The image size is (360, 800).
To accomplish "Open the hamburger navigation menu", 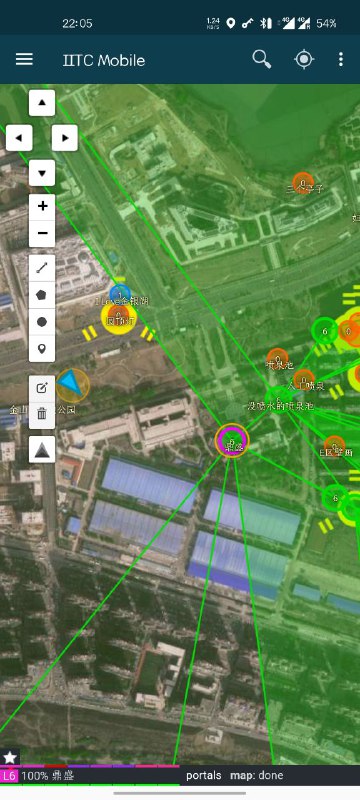I will coord(24,60).
